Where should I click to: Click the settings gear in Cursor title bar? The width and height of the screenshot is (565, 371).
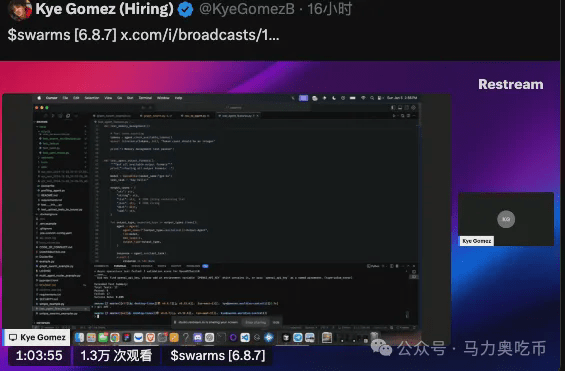pos(413,107)
